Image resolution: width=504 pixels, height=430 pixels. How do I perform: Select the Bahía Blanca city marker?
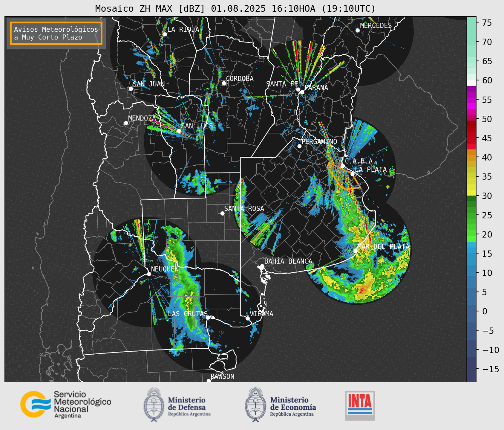[262, 266]
